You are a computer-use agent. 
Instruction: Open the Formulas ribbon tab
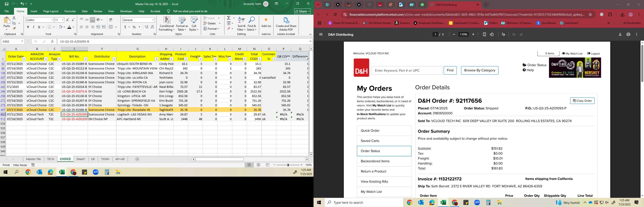coord(70,11)
